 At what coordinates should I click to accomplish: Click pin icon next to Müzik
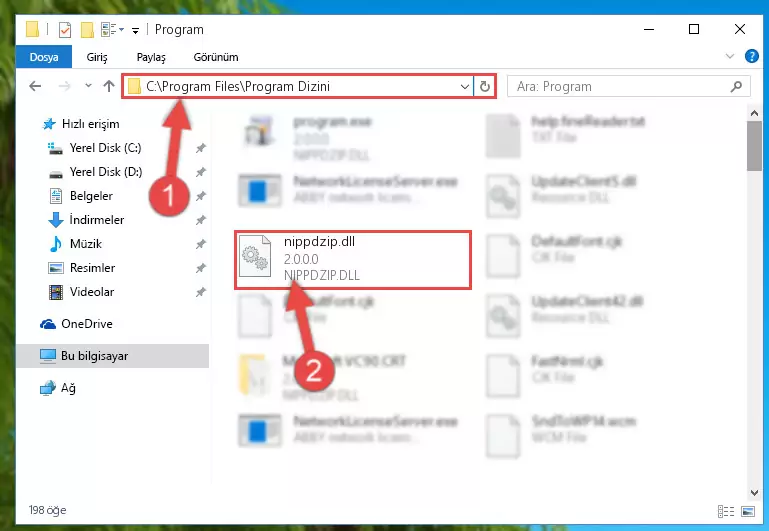pos(200,244)
